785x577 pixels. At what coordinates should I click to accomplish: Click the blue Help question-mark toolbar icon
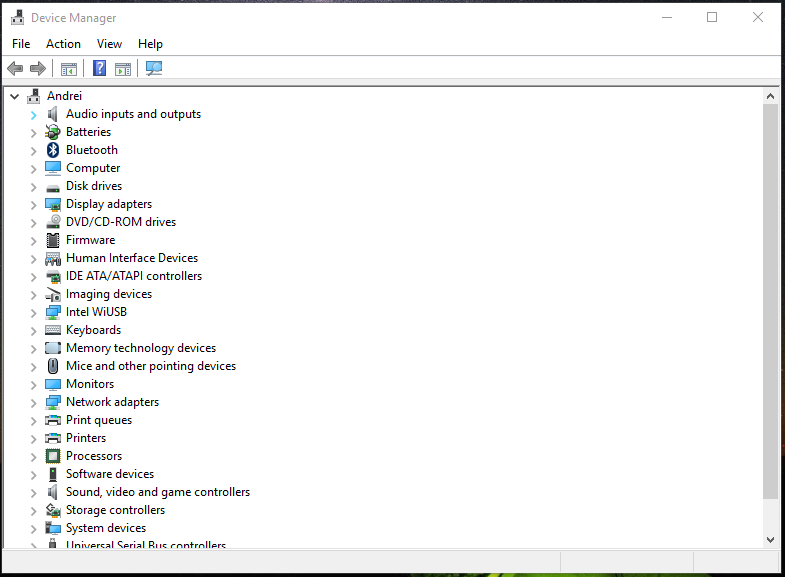tap(100, 68)
